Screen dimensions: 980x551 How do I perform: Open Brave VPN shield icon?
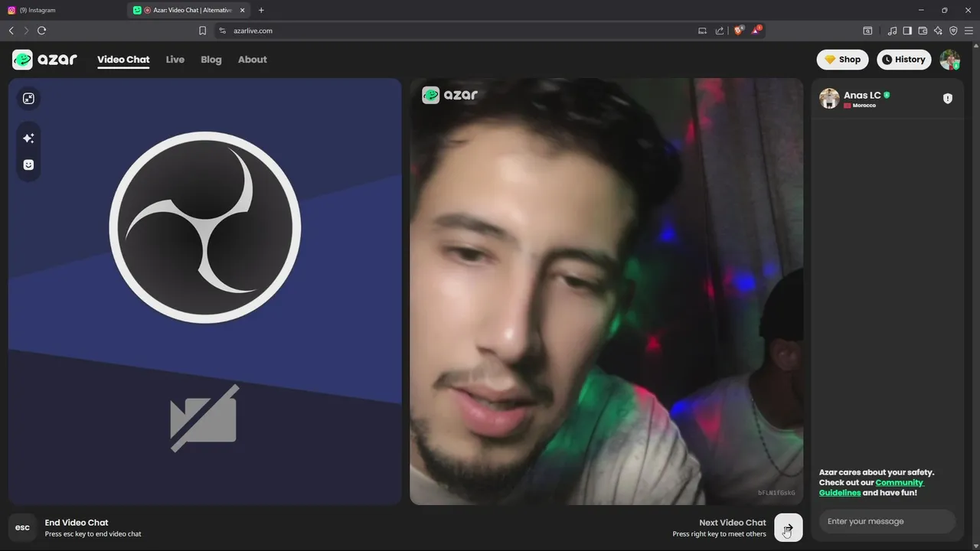pyautogui.click(x=953, y=31)
